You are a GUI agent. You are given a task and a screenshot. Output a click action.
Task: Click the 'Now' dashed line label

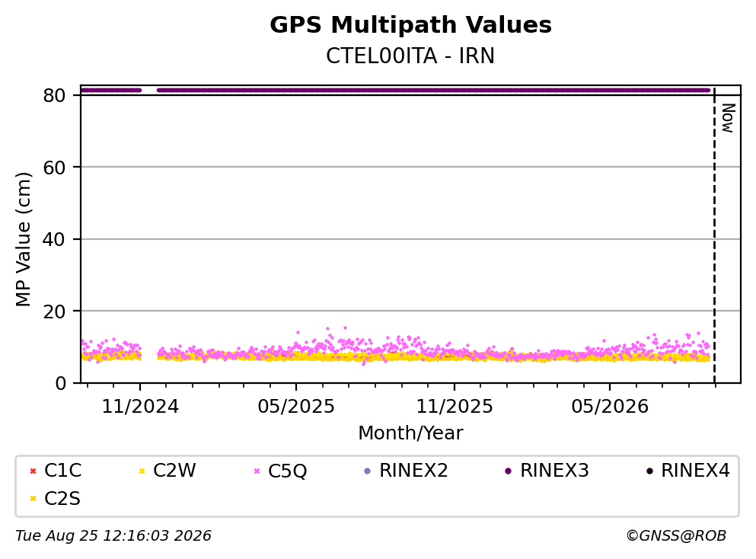point(728,118)
